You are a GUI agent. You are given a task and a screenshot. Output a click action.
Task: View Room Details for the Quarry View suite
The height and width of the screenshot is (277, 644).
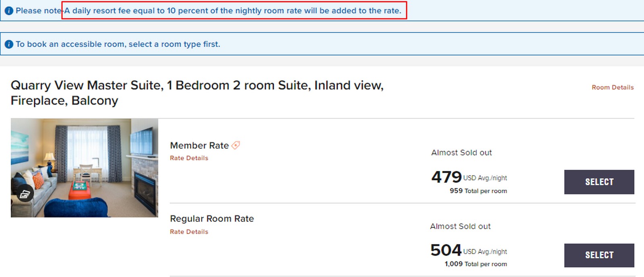(x=612, y=87)
